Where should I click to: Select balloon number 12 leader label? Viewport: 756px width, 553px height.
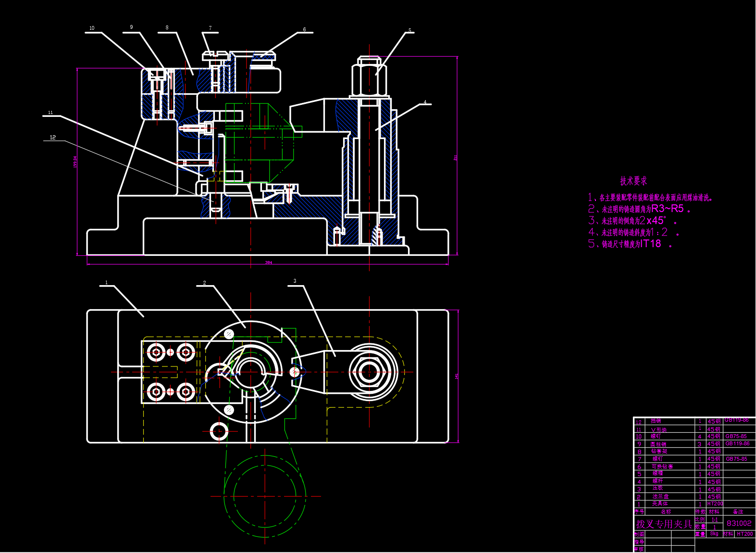[x=53, y=138]
